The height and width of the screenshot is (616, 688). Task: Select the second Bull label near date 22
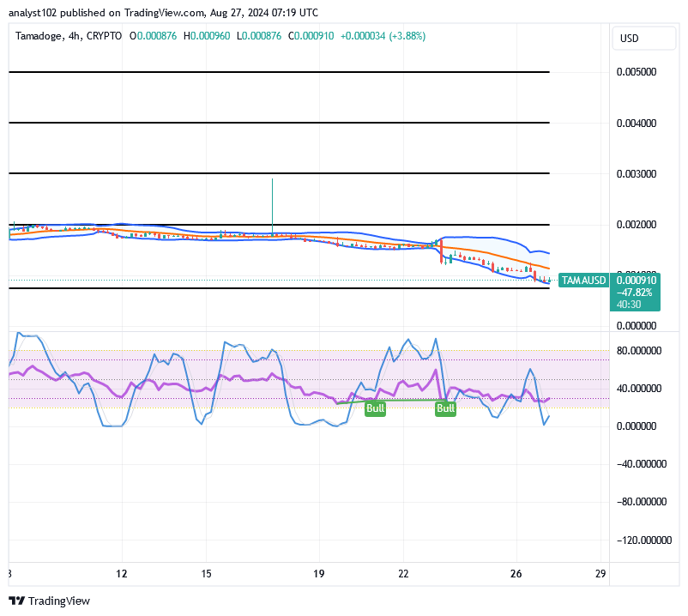[x=445, y=408]
